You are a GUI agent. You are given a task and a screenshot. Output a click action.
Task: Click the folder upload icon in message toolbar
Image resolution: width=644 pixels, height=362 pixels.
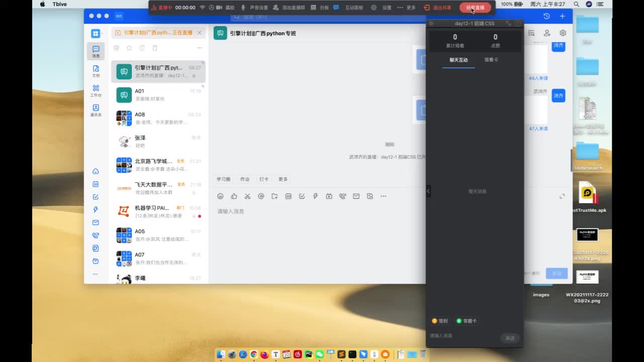(x=275, y=196)
